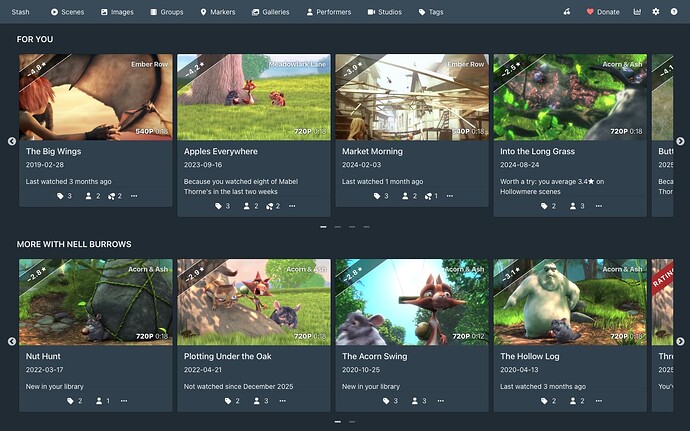Image resolution: width=690 pixels, height=431 pixels.
Task: Show tags on The Big Wings card
Action: (64, 196)
